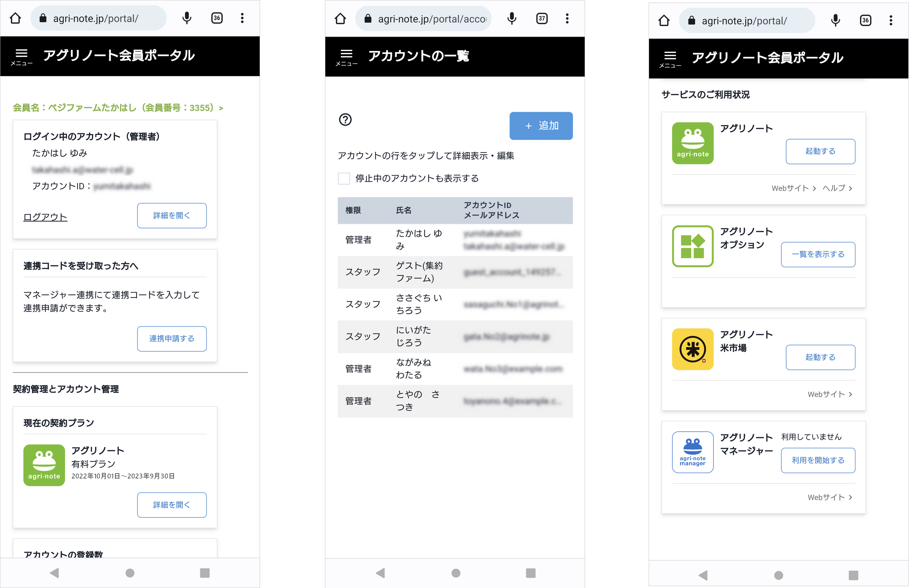Select the たかはし ゆみ account row
Image resolution: width=910 pixels, height=588 pixels.
[x=455, y=240]
